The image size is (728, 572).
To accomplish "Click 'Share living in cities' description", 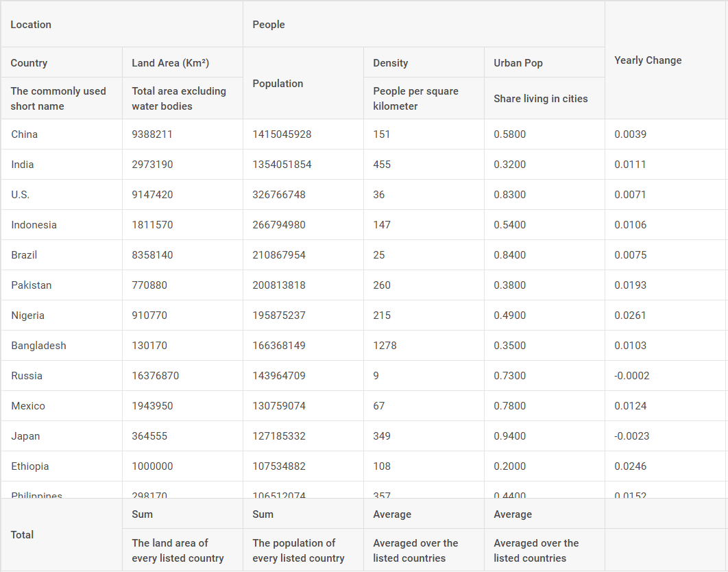I will (x=544, y=99).
